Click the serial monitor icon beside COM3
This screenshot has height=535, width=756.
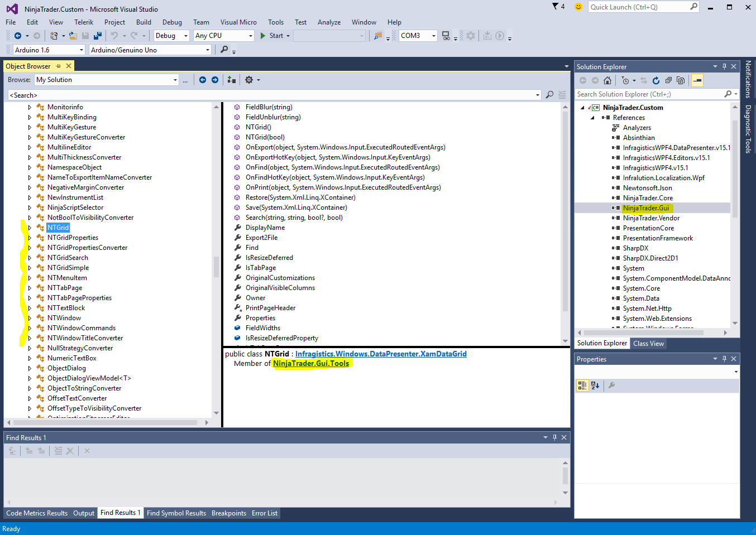[446, 36]
